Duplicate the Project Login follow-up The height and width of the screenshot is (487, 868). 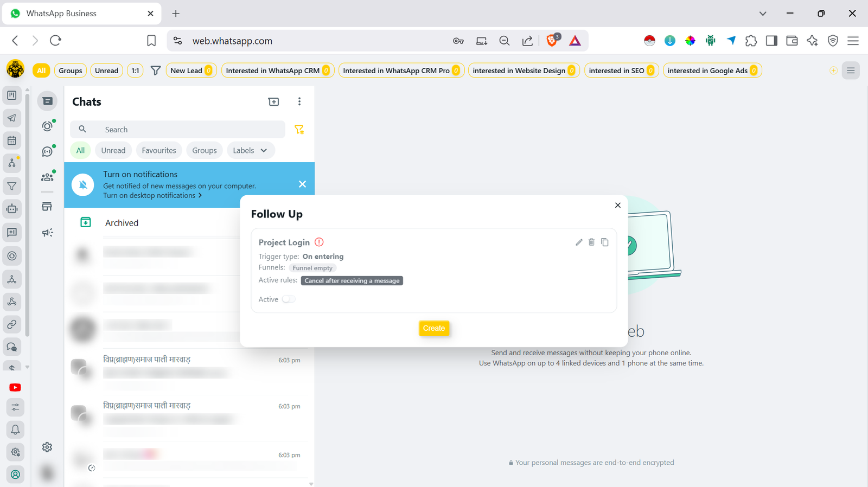click(x=604, y=242)
